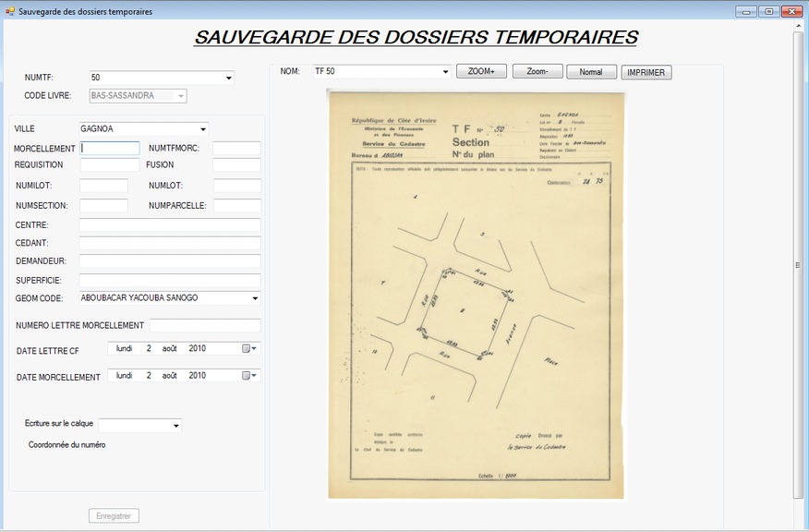Click the Zoom- button
This screenshot has height=532, width=809.
point(537,71)
